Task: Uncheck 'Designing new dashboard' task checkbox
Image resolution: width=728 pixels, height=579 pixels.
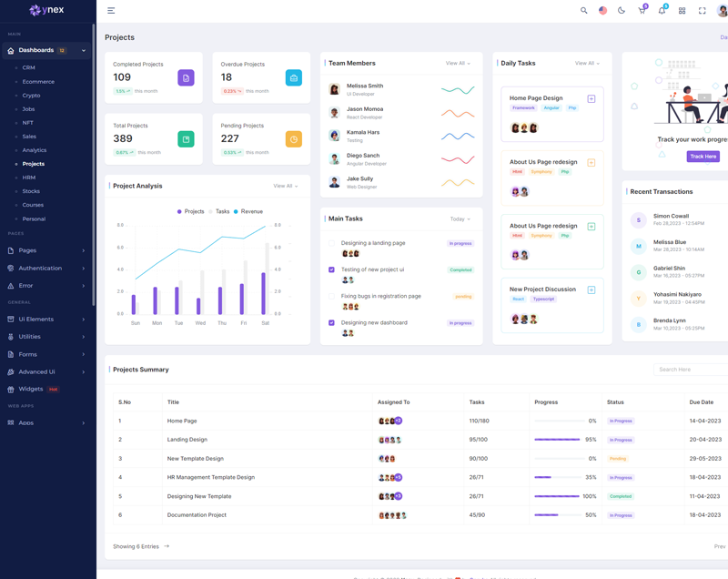Action: point(331,322)
